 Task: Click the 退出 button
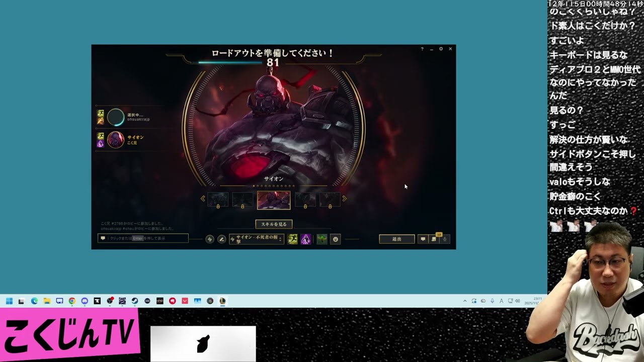[x=397, y=239]
